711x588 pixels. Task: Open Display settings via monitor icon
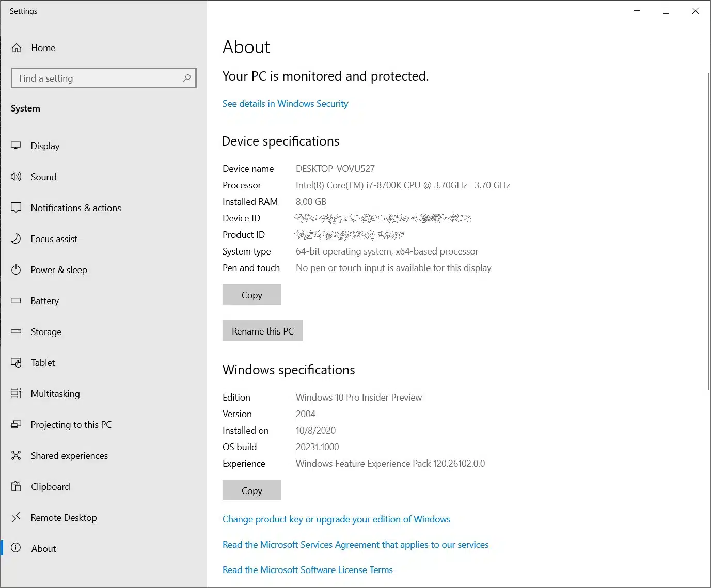pos(16,146)
